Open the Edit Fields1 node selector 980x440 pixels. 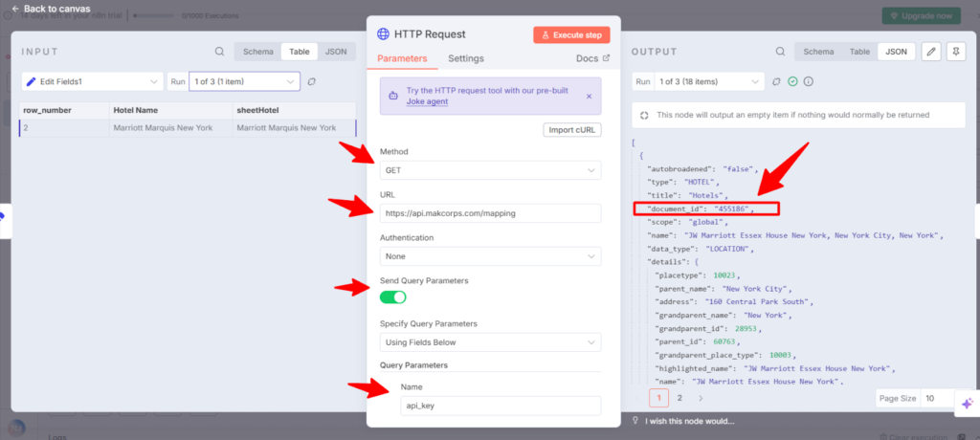point(93,81)
